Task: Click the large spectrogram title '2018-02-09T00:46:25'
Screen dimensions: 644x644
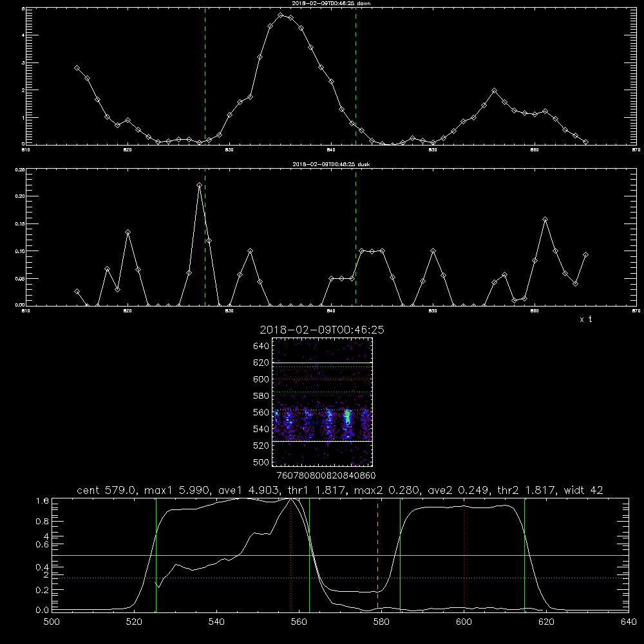Action: click(x=322, y=330)
